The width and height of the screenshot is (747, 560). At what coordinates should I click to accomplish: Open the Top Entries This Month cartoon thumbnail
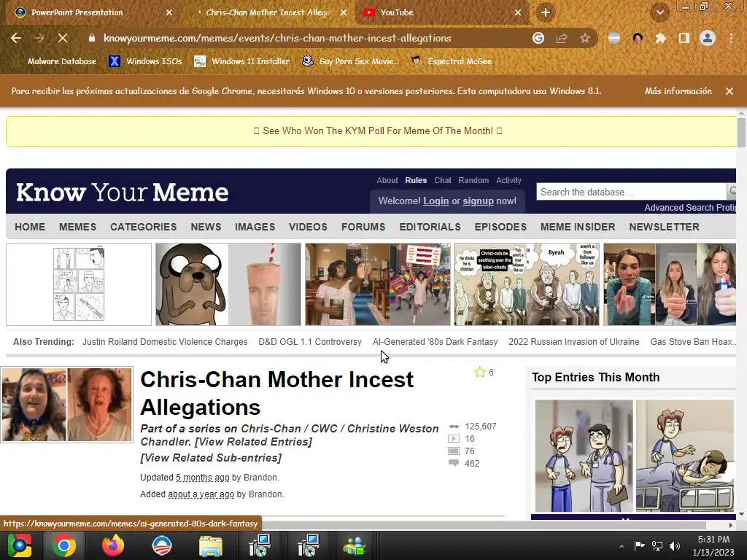[x=634, y=456]
